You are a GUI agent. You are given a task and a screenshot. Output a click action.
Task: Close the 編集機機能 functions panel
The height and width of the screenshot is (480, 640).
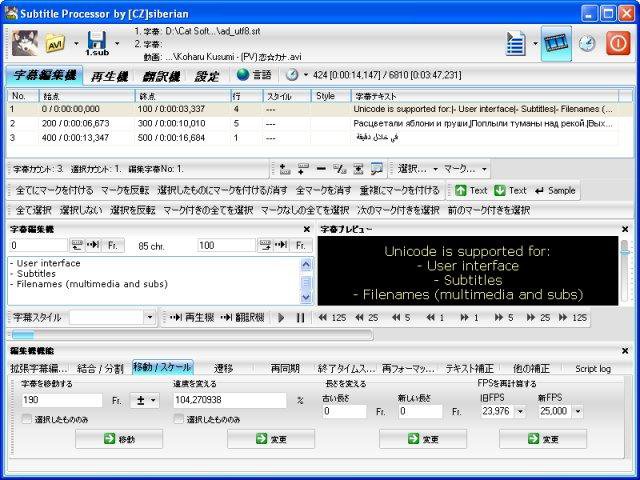click(625, 351)
